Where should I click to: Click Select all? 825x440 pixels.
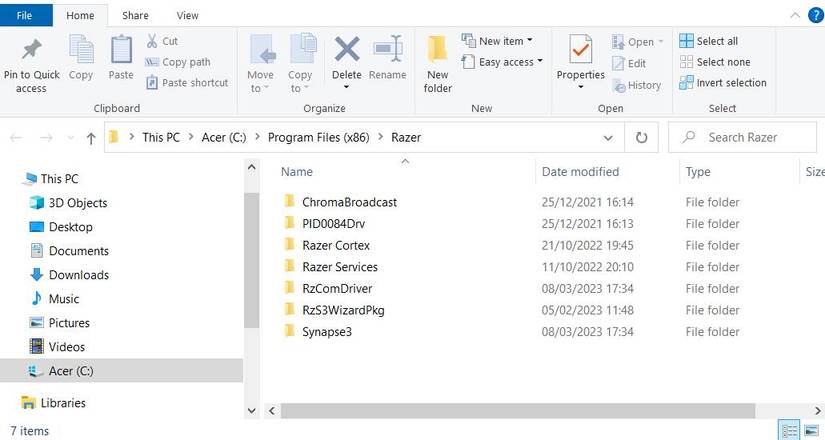pos(709,41)
